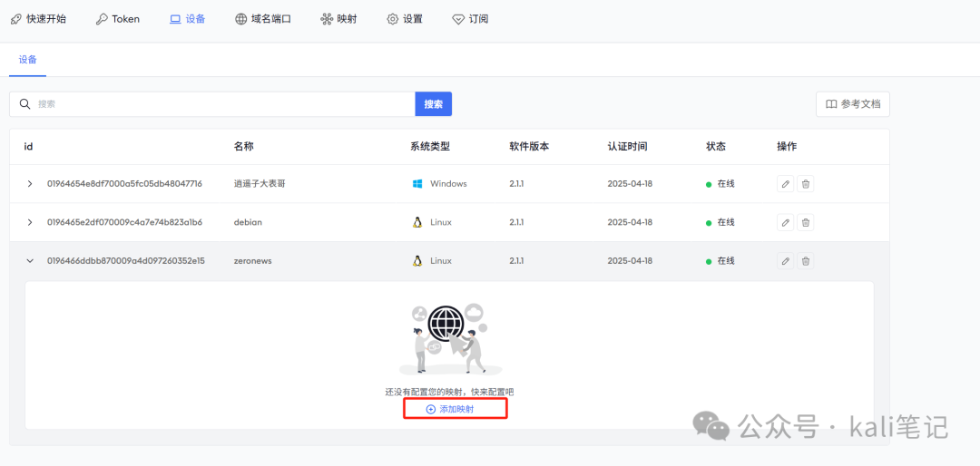The height and width of the screenshot is (466, 980).
Task: Expand the debian device row
Action: pyautogui.click(x=30, y=222)
